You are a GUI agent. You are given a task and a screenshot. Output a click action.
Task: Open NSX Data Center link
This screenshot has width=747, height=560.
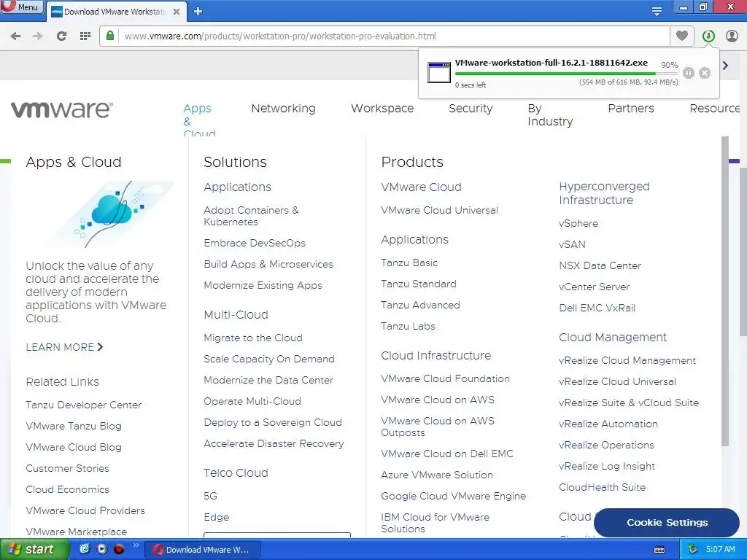(x=600, y=265)
